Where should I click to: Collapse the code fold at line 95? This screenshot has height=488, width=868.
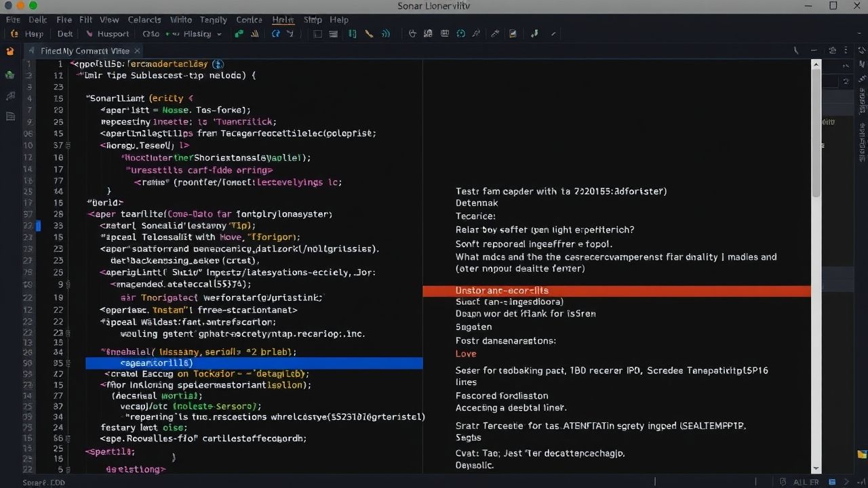tap(68, 363)
